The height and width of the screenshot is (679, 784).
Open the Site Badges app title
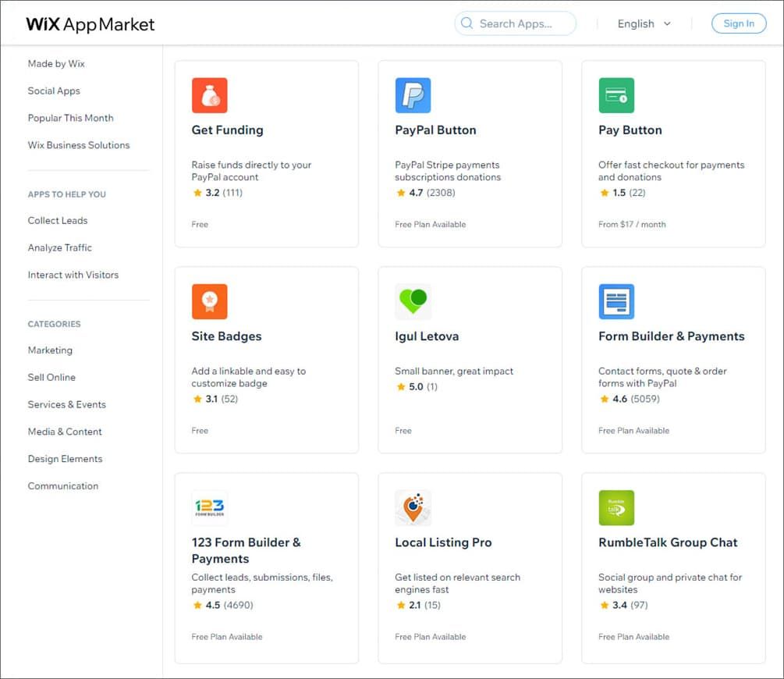pos(226,336)
